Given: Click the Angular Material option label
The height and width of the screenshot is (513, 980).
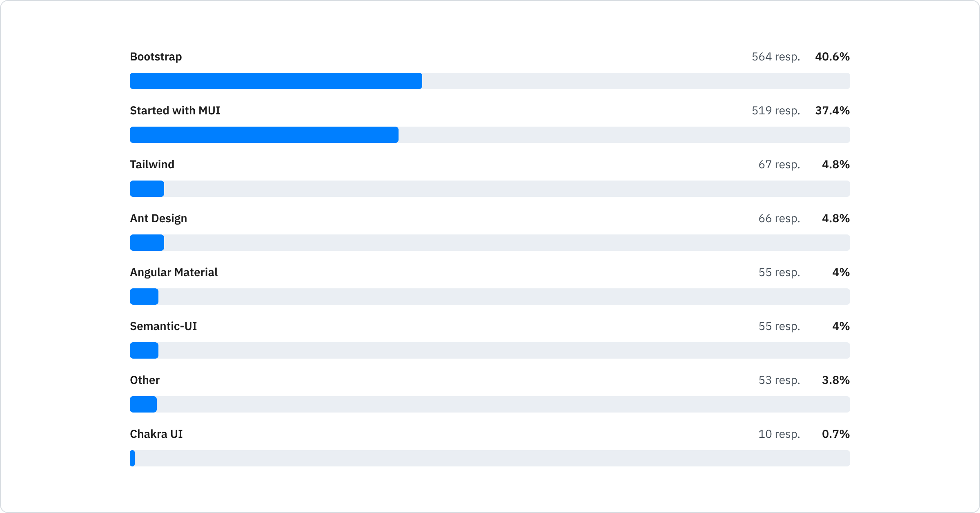Looking at the screenshot, I should point(174,272).
